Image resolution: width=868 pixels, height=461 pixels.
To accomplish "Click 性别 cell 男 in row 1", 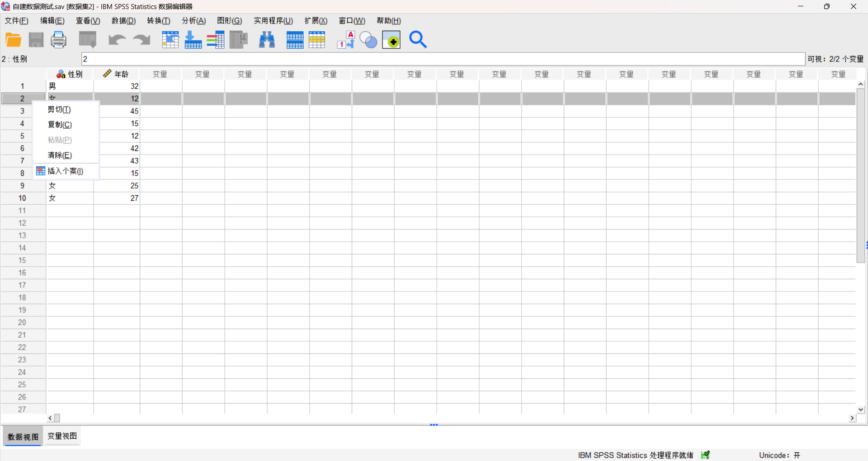I will tap(70, 86).
